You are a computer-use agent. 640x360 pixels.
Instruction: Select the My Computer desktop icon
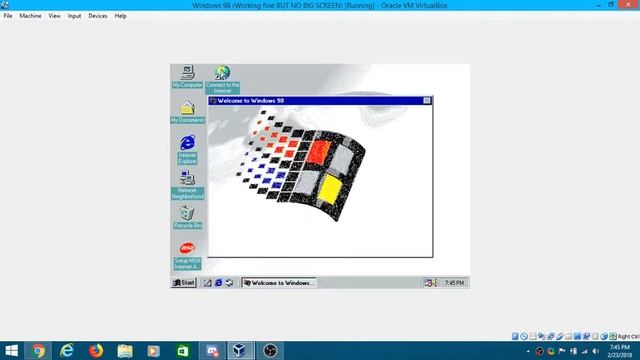click(187, 76)
